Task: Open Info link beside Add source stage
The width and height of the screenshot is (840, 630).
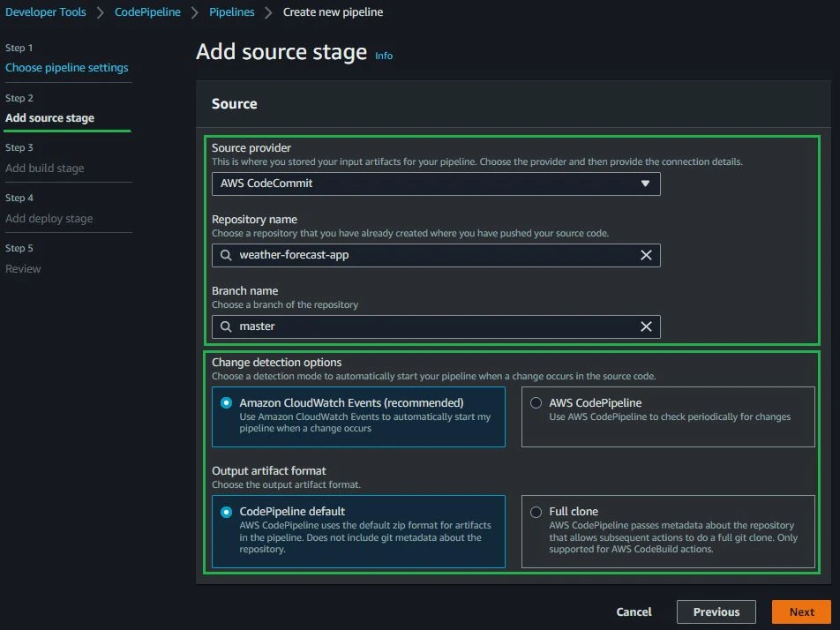Action: point(384,56)
